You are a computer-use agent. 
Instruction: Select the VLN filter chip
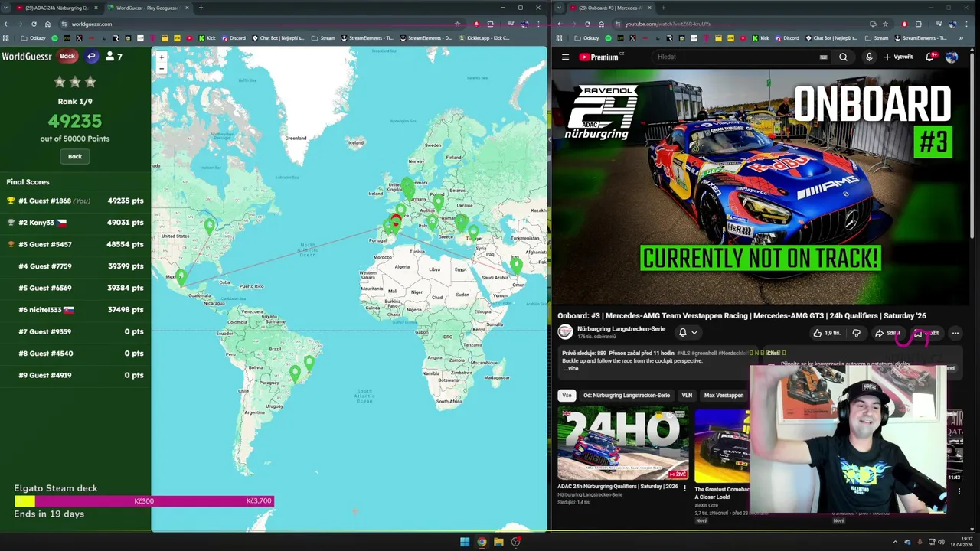(687, 395)
